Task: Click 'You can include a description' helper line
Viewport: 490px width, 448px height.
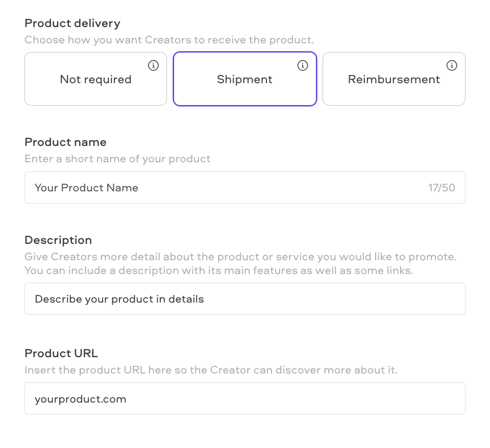Action: [x=219, y=270]
